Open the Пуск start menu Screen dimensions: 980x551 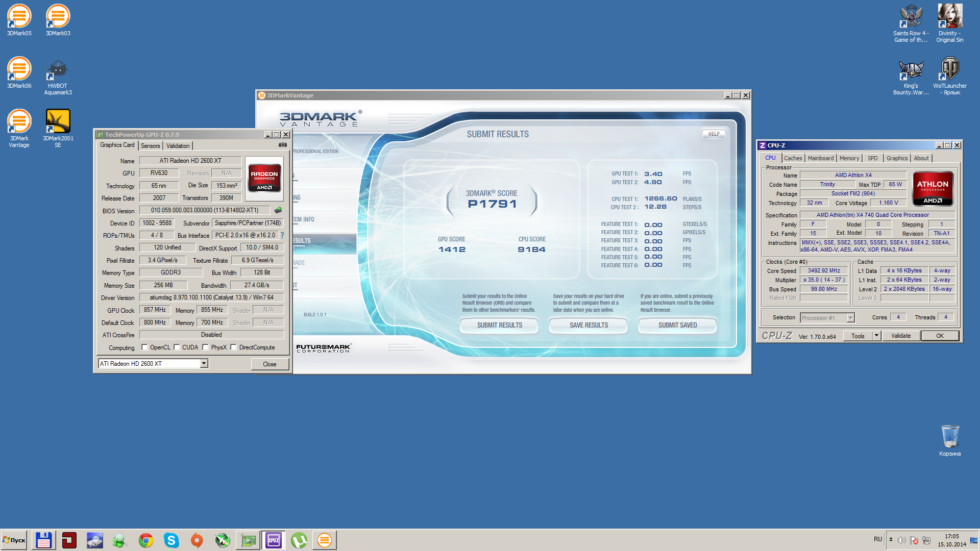14,540
